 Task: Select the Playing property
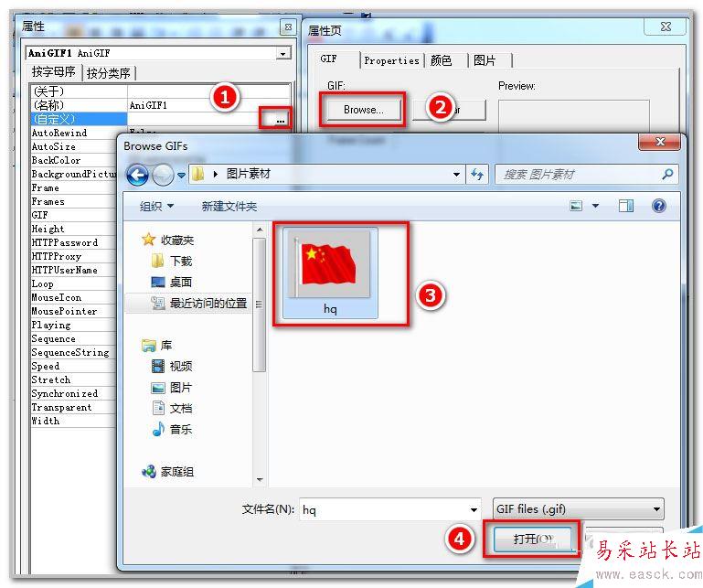[51, 326]
